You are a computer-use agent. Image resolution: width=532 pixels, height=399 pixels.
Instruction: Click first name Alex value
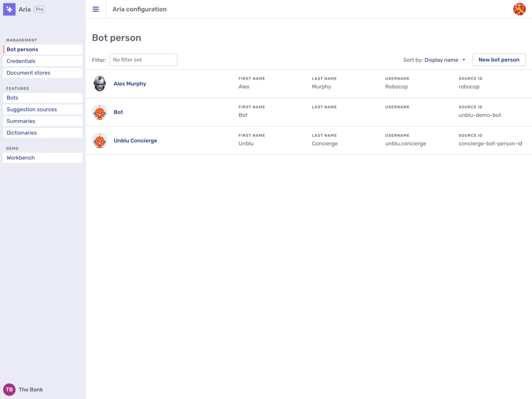click(244, 87)
